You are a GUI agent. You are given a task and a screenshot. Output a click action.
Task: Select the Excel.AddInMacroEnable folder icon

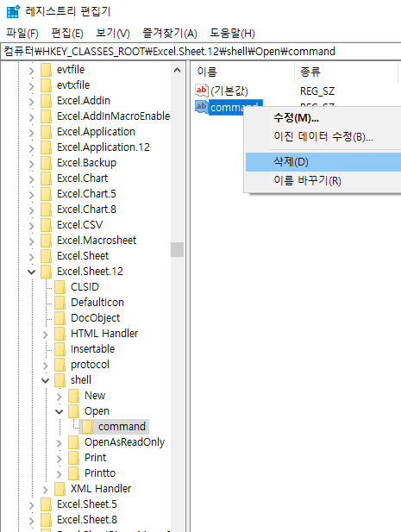coord(46,116)
